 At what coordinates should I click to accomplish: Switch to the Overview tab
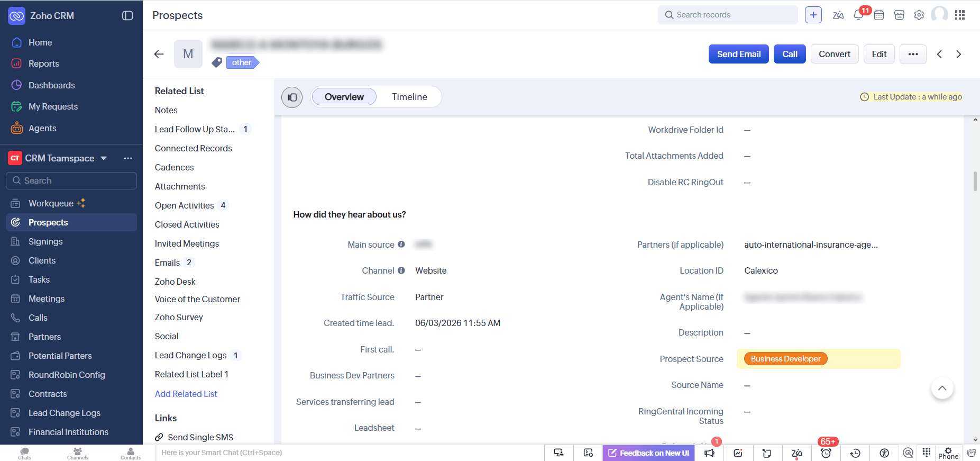[x=344, y=97]
